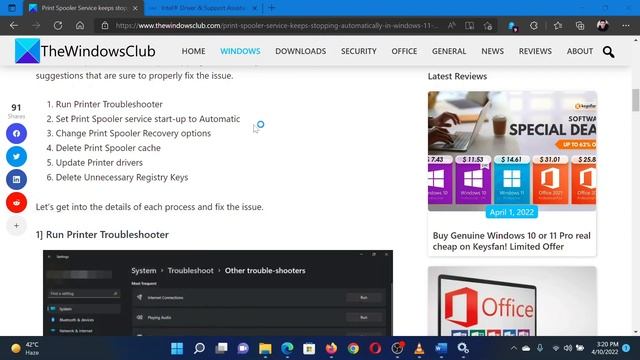Open taskbar Search
This screenshot has width=640, height=360.
199,348
